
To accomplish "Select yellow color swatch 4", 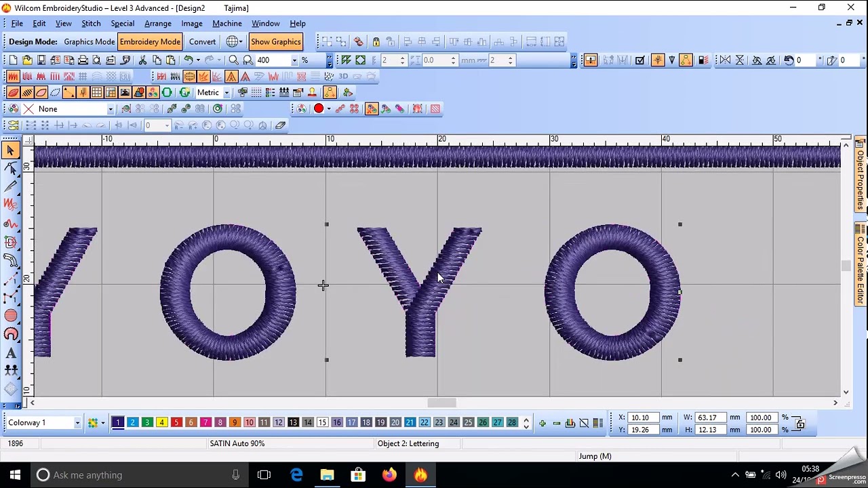I will click(161, 423).
